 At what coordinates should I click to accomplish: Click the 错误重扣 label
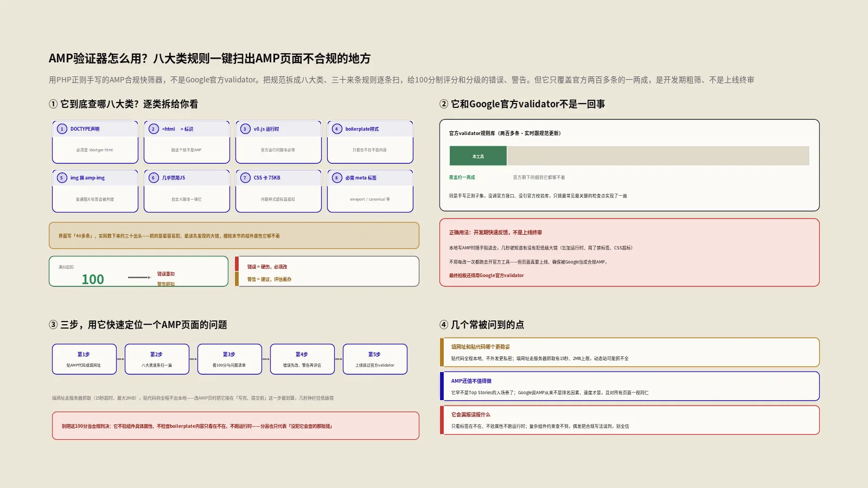(x=166, y=274)
